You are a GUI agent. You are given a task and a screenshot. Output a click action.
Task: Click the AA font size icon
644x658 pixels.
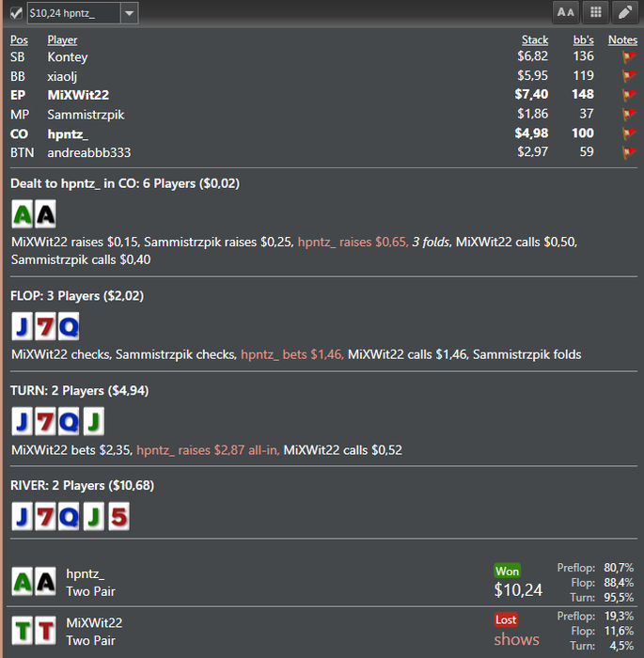click(x=565, y=12)
